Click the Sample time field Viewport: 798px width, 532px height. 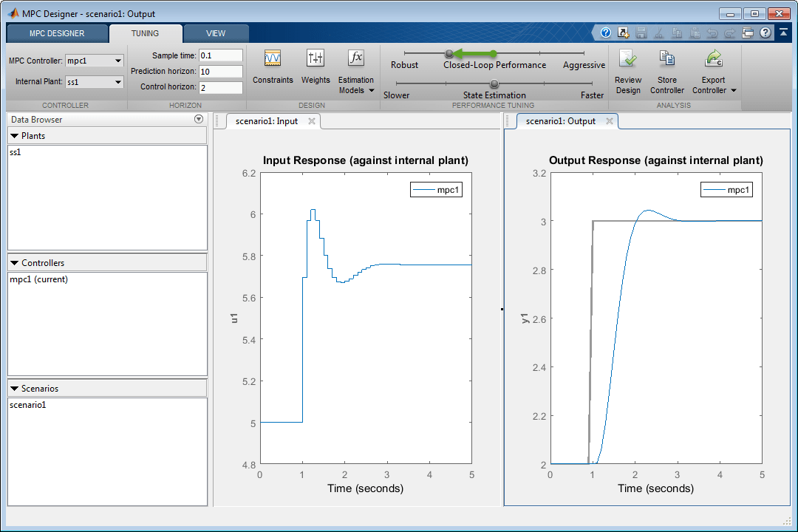click(x=221, y=55)
